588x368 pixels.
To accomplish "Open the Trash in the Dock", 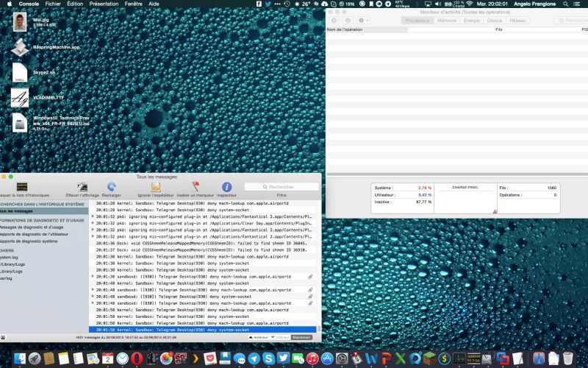I will [x=568, y=358].
